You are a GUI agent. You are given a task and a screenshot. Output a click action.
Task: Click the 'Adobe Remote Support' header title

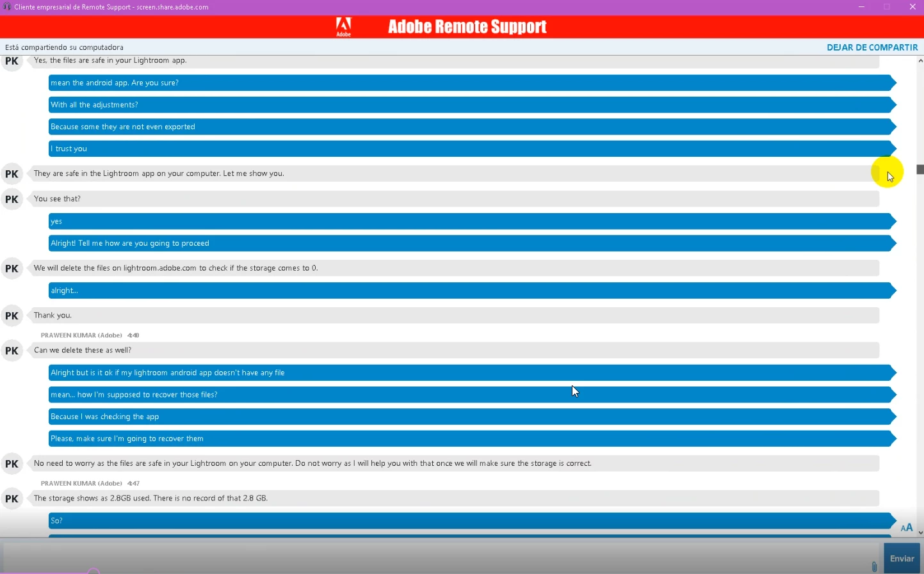click(467, 27)
